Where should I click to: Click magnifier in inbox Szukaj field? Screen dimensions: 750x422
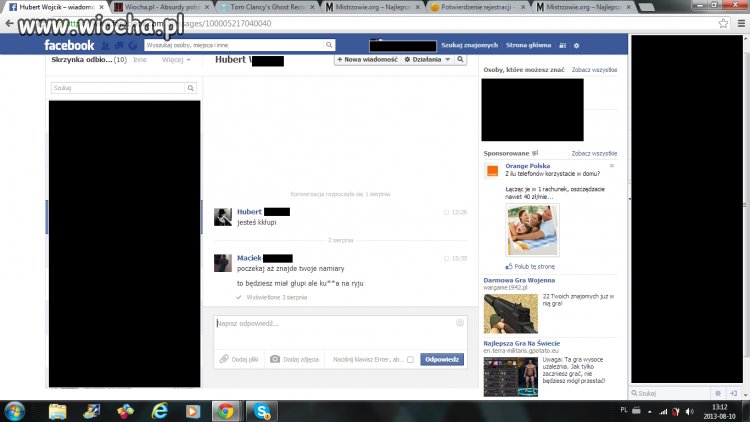(x=190, y=88)
